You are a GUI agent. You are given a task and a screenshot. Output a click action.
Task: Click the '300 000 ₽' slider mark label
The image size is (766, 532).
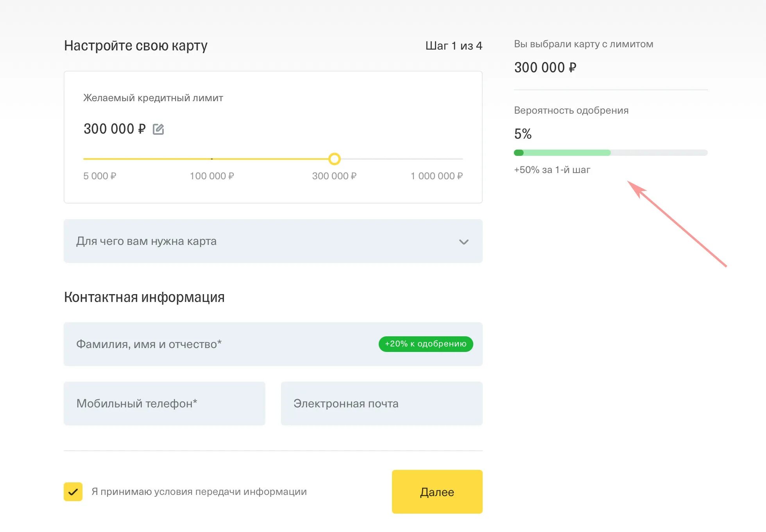pos(334,176)
